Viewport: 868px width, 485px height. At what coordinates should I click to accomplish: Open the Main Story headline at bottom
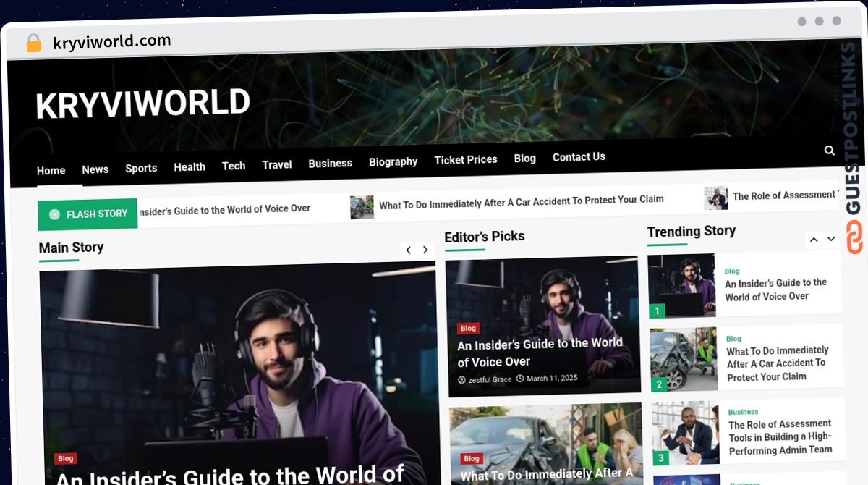tap(229, 475)
